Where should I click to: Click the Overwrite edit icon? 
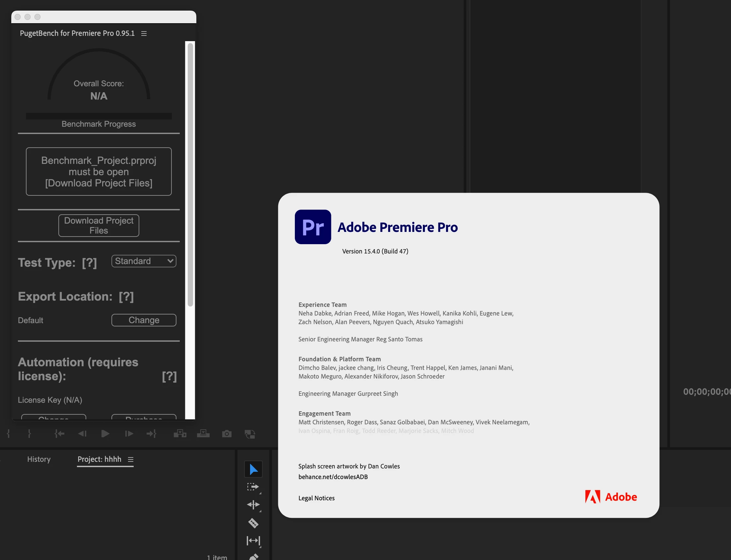click(203, 434)
